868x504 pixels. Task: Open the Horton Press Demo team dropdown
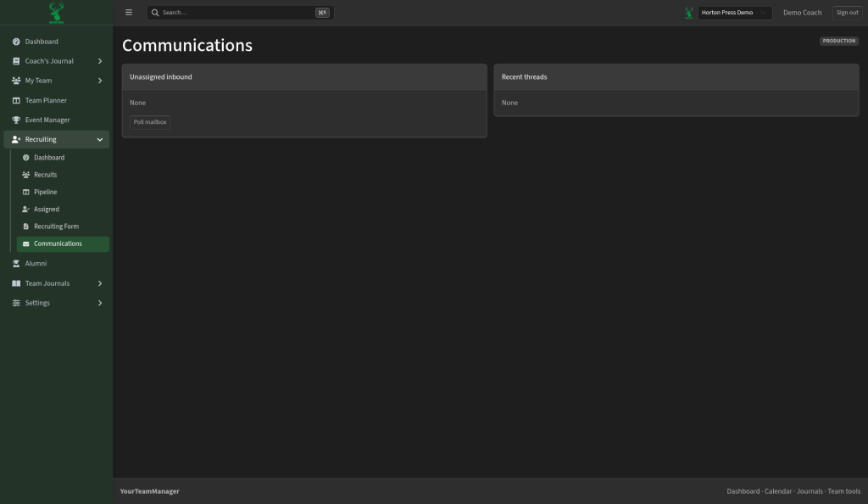coord(735,12)
